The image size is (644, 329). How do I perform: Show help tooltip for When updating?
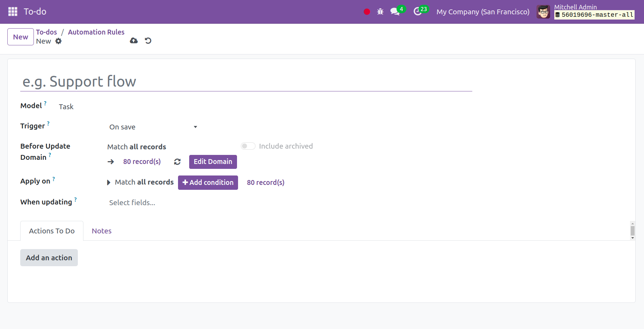(x=75, y=199)
